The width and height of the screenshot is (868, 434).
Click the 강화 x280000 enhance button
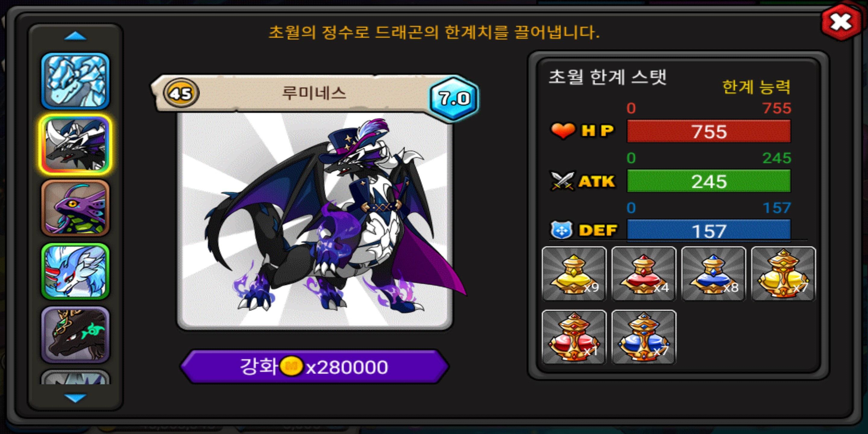coord(314,366)
